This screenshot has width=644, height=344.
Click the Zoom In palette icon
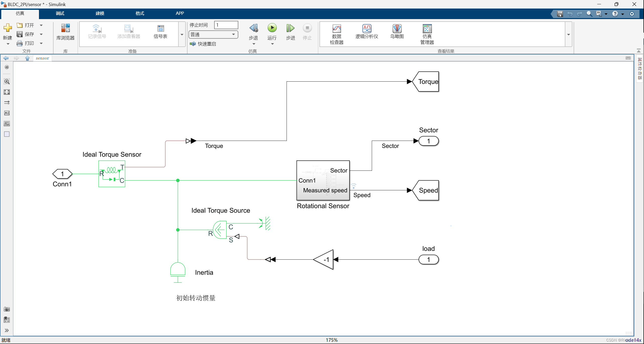click(x=7, y=81)
